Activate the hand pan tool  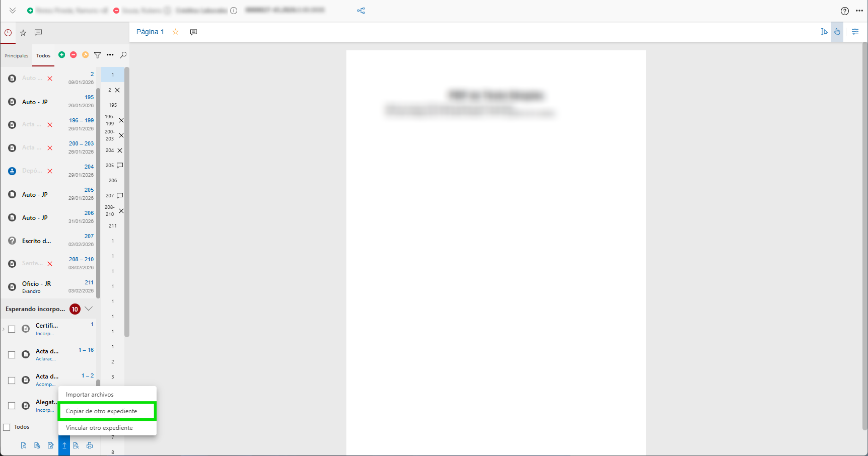[x=837, y=32]
